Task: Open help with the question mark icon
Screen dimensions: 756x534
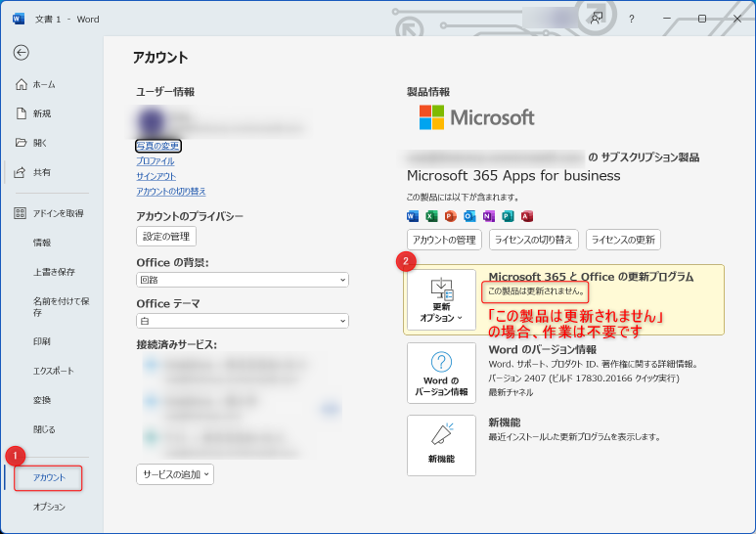Action: tap(632, 20)
